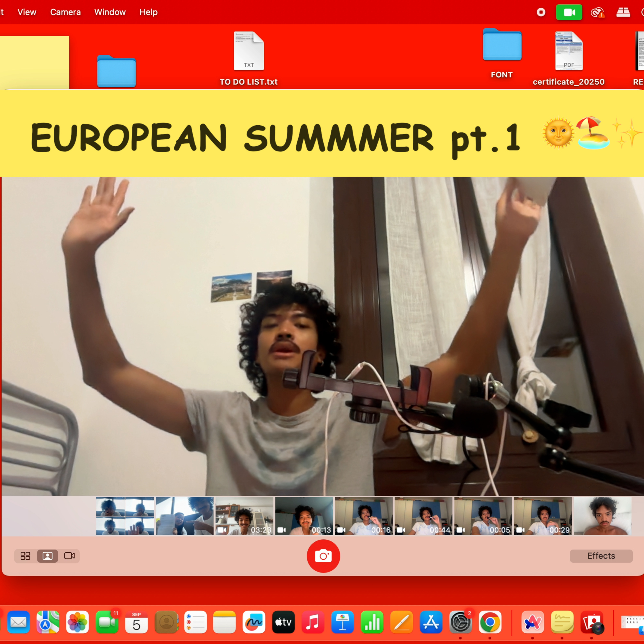The width and height of the screenshot is (644, 644).
Task: Open the Camera menu
Action: coord(65,12)
